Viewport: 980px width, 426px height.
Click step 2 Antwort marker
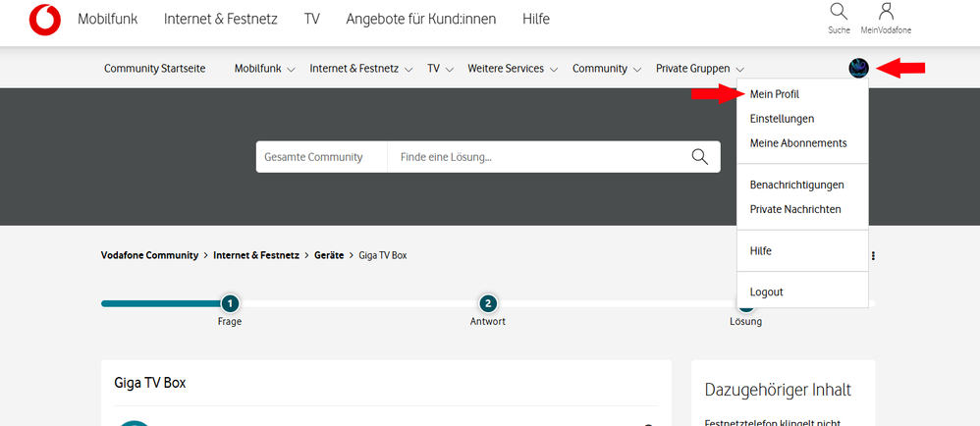[487, 304]
